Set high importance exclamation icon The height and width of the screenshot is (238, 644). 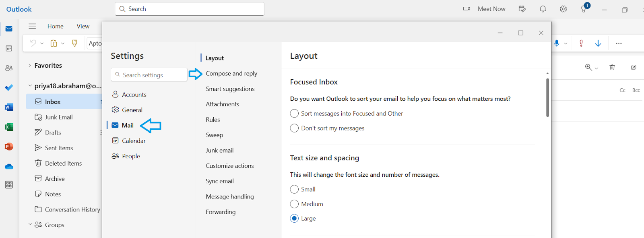click(x=581, y=43)
